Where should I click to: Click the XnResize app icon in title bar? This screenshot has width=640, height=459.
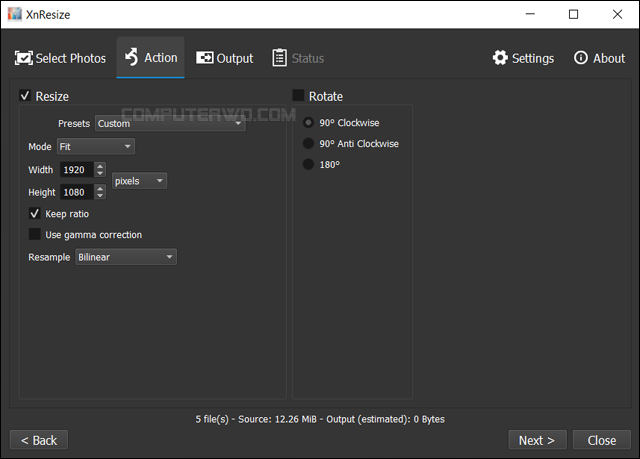[x=14, y=14]
